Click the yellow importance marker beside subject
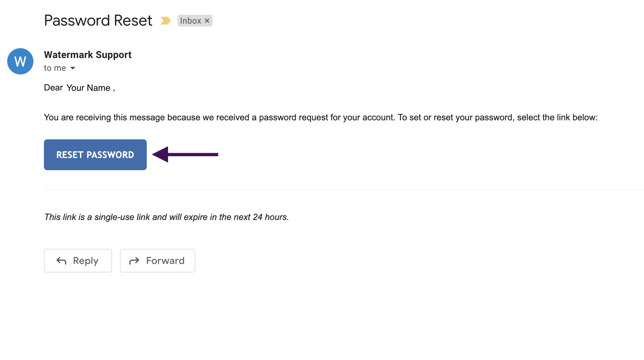The height and width of the screenshot is (360, 644). tap(165, 21)
